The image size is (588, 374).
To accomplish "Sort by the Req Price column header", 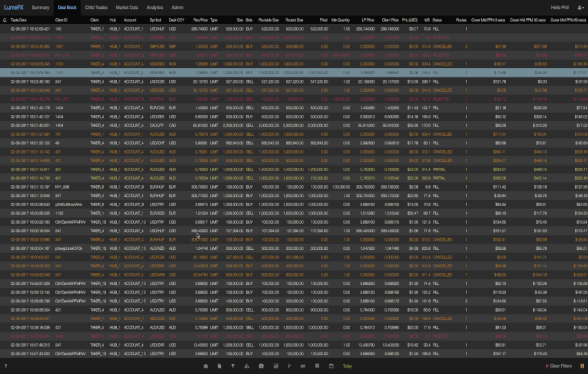I will click(200, 20).
